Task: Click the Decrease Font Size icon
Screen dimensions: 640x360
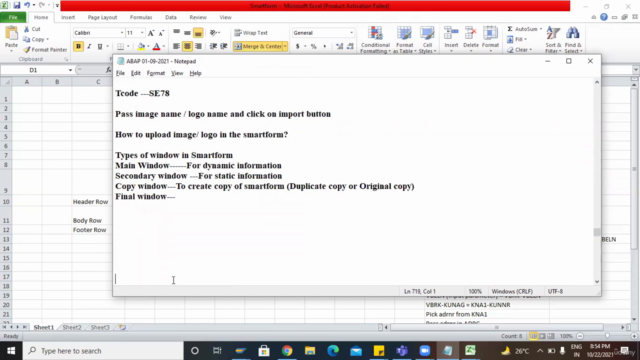Action: coord(161,33)
